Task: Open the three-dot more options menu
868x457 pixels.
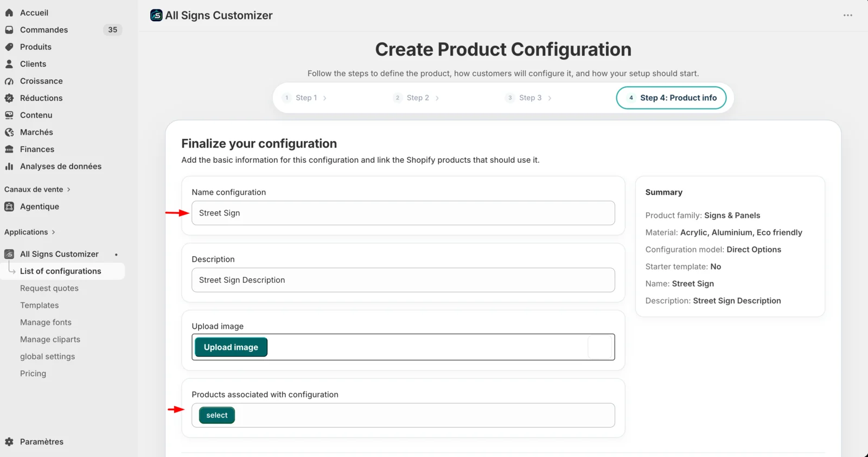Action: 848,15
